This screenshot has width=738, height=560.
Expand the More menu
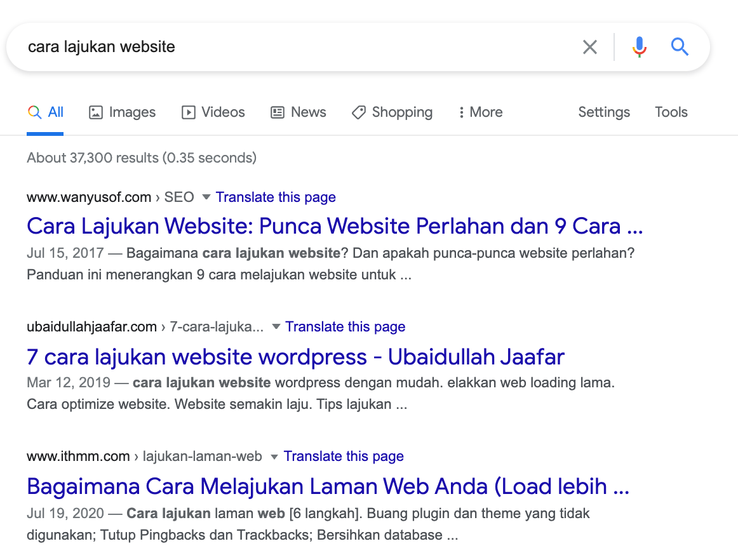(x=480, y=112)
